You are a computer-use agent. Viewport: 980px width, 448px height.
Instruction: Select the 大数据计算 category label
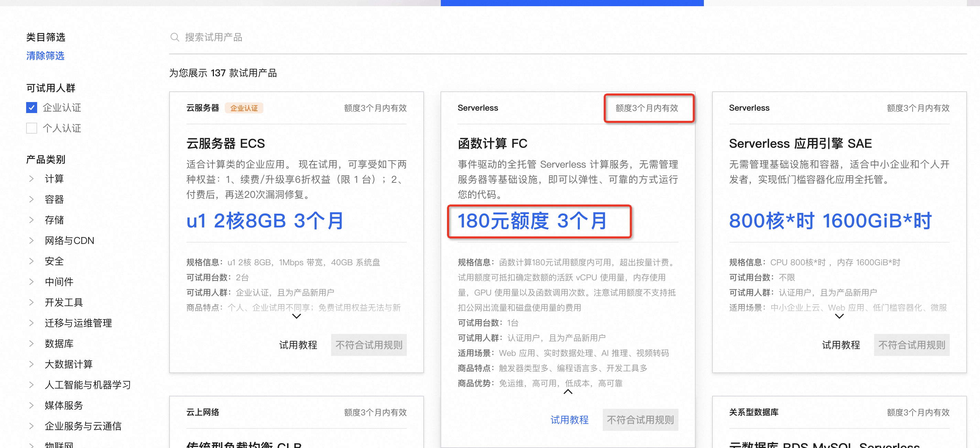(x=68, y=364)
